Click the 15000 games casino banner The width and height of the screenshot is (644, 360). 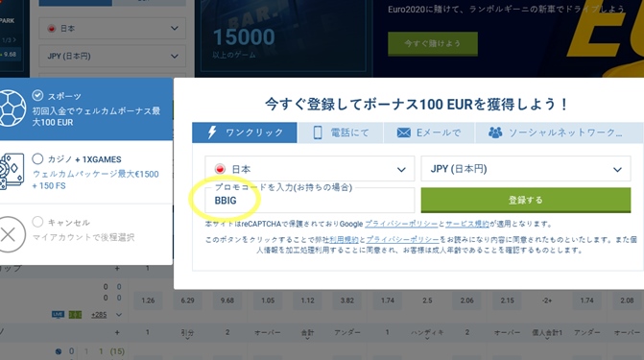coord(283,37)
